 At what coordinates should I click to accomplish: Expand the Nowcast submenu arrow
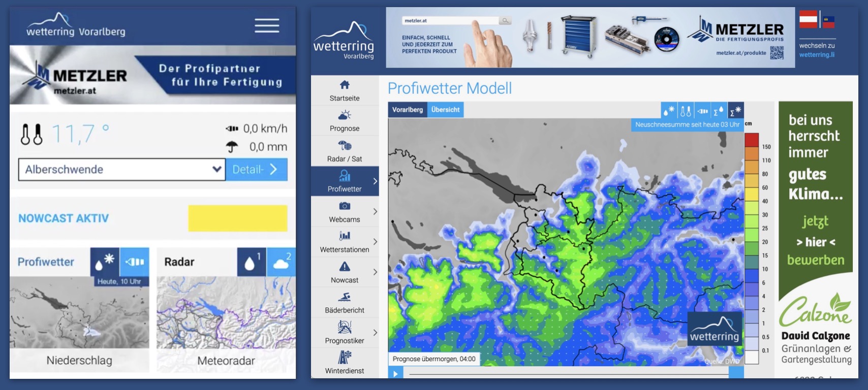[375, 272]
